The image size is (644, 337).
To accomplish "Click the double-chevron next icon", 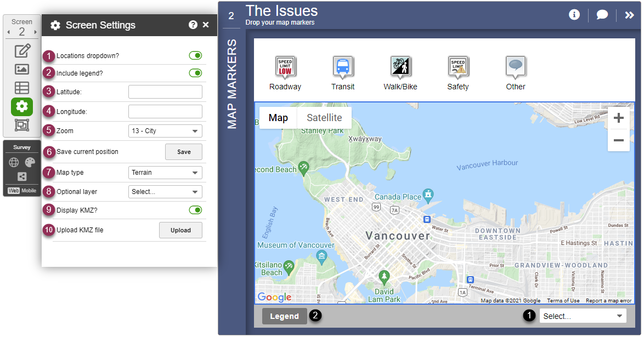I will (x=629, y=15).
